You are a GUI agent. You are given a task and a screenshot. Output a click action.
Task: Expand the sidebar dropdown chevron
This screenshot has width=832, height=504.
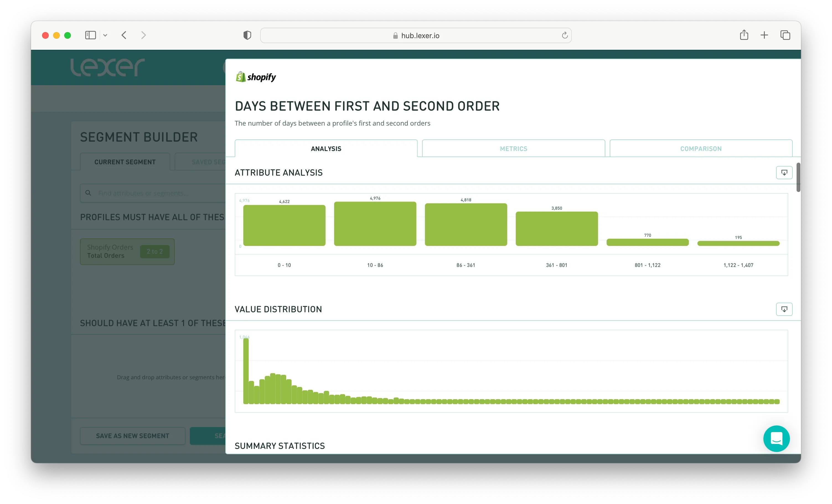tap(105, 35)
